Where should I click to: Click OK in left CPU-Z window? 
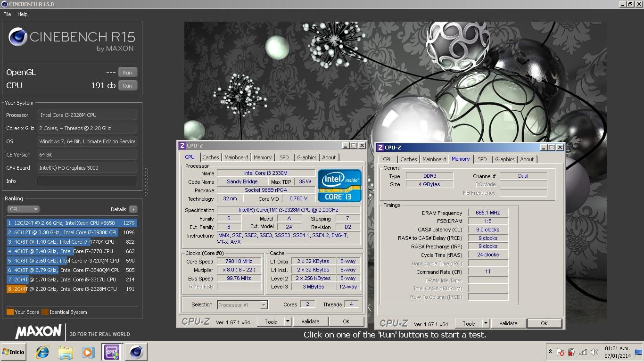pyautogui.click(x=346, y=321)
